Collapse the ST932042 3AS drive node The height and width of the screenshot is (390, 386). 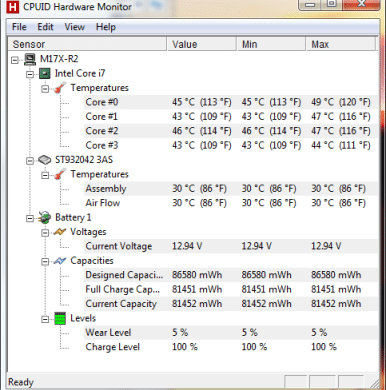click(30, 161)
